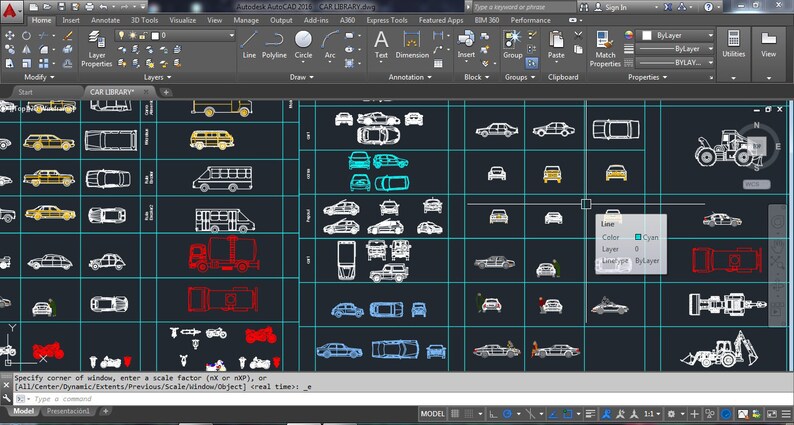Select the Mirror tool in Modify panel
Viewport: 794px width, 425px height.
tap(26, 50)
